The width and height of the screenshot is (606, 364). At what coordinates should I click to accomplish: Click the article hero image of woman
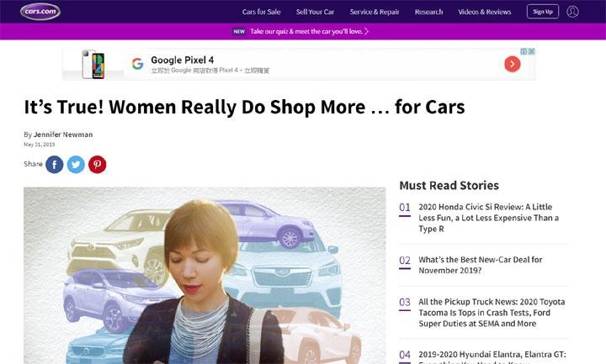click(x=205, y=276)
